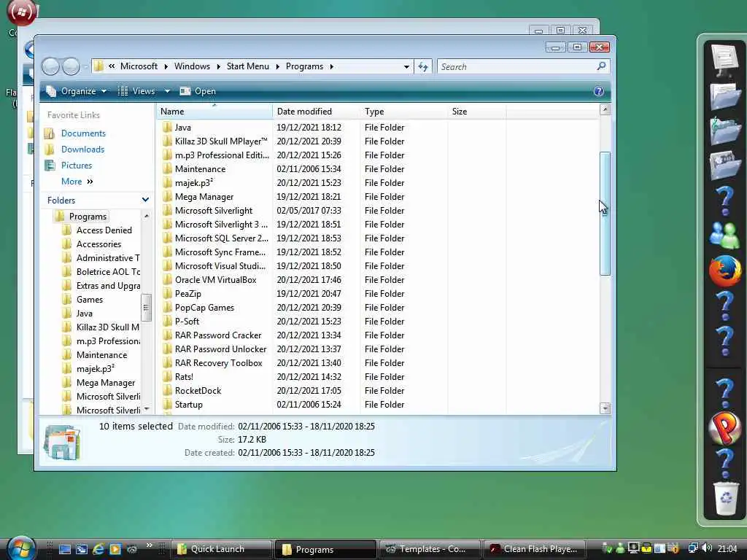Image resolution: width=747 pixels, height=560 pixels.
Task: Click the Forward navigation button in Explorer
Action: [x=71, y=66]
